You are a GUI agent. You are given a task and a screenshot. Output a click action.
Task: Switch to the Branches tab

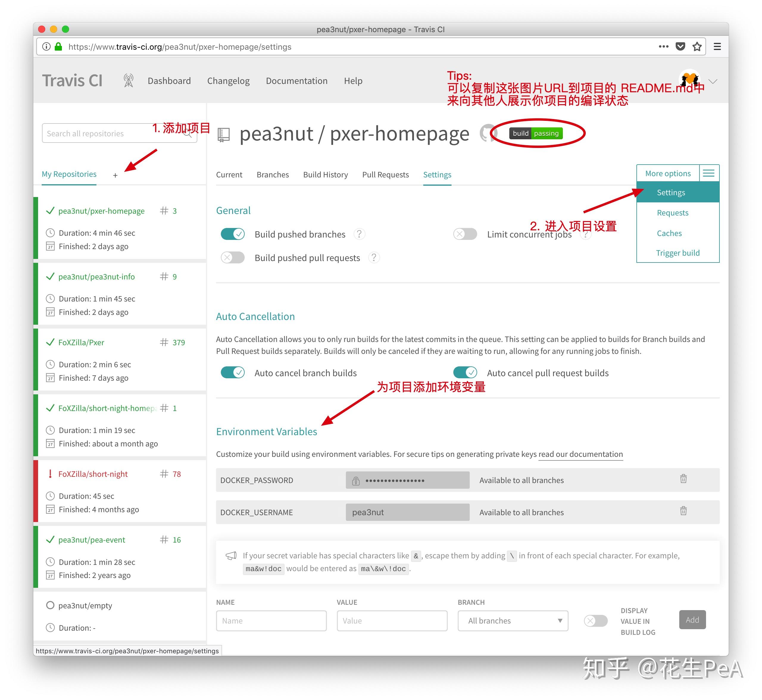coord(272,175)
